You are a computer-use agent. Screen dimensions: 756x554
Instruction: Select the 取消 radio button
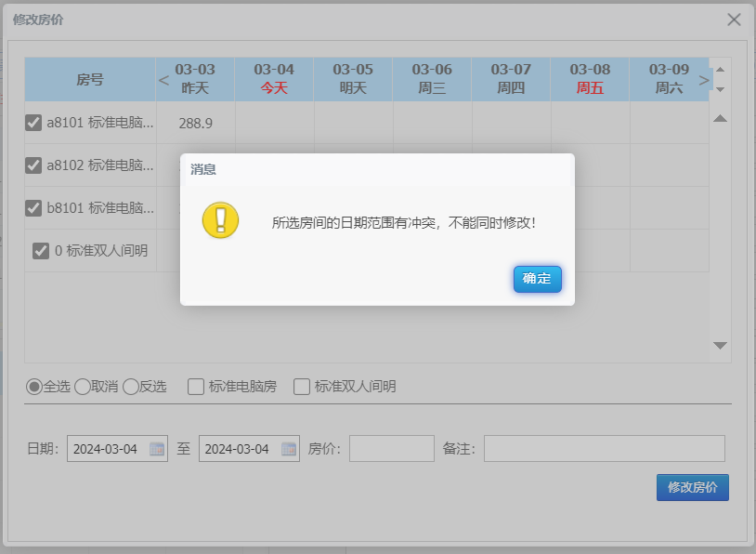83,387
